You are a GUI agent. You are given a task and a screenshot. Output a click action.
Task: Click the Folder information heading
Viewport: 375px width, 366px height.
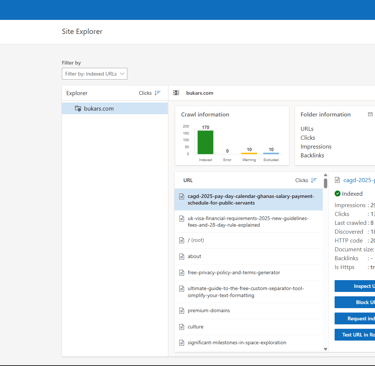[326, 114]
